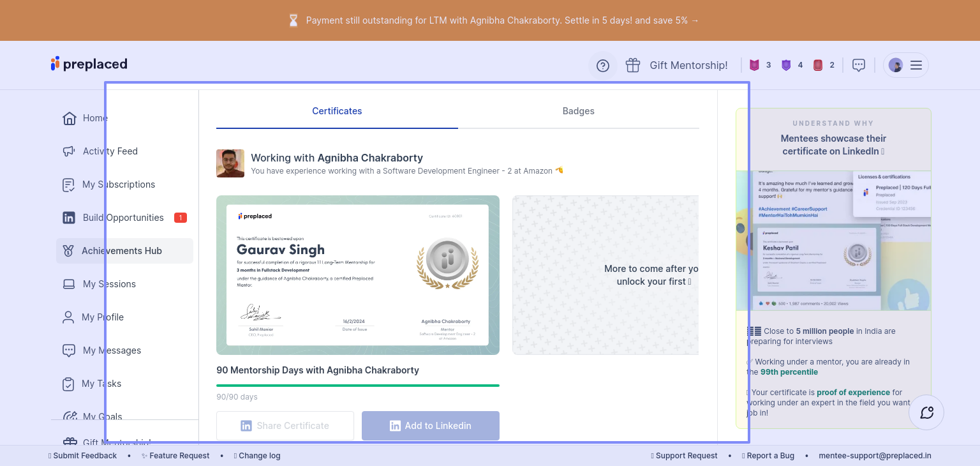Screen dimensions: 980x466
Task: Switch to the Badges tab
Action: point(578,111)
